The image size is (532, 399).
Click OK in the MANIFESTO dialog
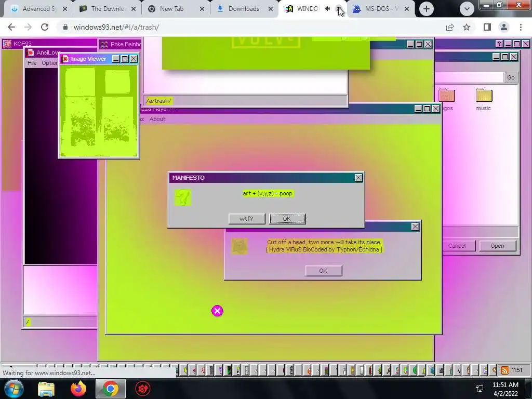tap(287, 219)
